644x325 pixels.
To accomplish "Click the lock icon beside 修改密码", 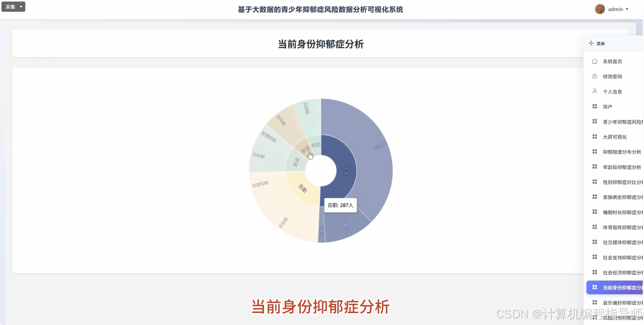I will point(595,76).
